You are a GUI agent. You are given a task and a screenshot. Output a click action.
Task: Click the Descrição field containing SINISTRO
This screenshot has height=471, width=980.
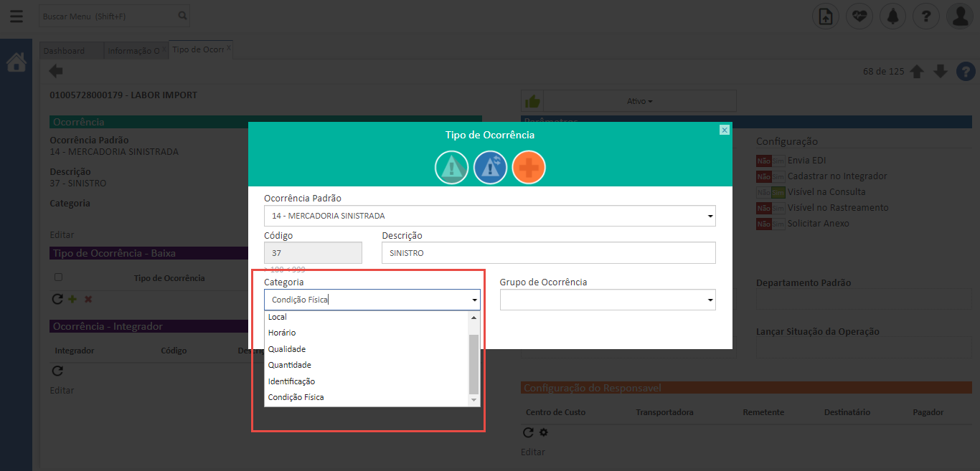pyautogui.click(x=549, y=253)
